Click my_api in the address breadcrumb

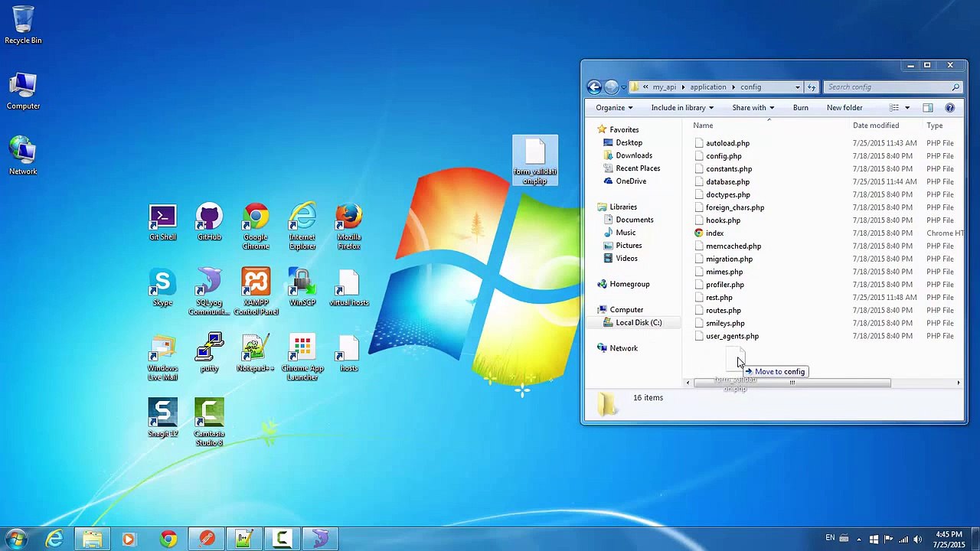pos(665,87)
